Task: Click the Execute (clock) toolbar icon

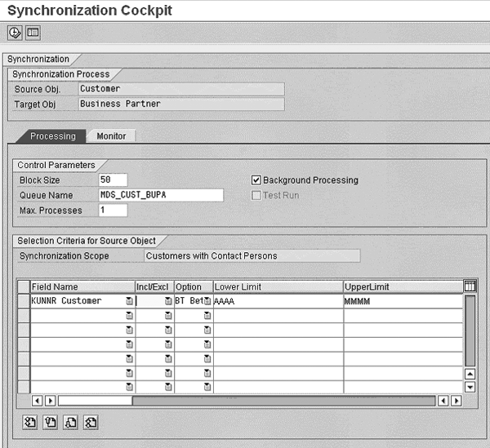Action: point(15,33)
